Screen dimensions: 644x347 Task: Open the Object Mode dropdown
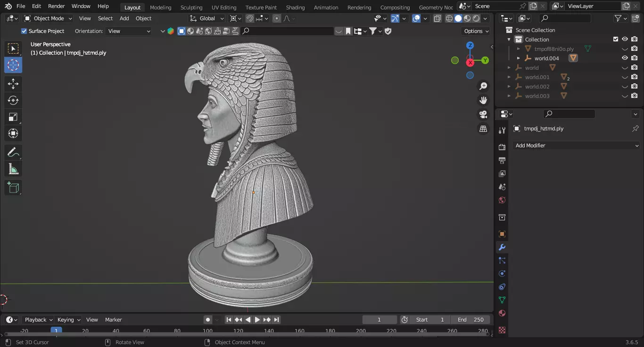[x=48, y=18]
